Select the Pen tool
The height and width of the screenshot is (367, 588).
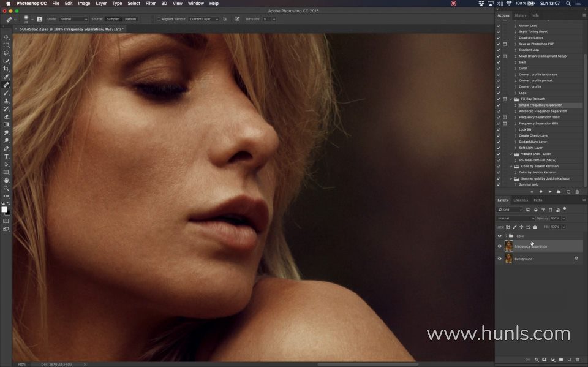pos(6,149)
